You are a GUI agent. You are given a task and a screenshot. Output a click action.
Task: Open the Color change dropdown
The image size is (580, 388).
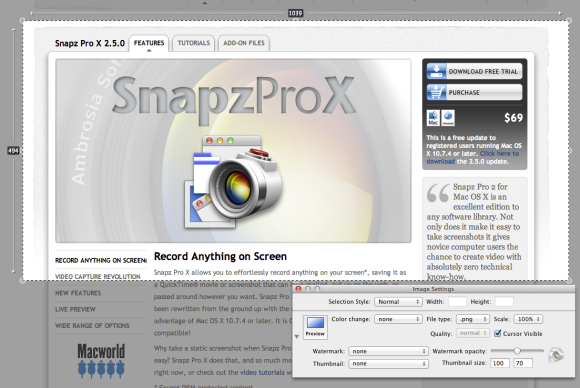tap(398, 319)
